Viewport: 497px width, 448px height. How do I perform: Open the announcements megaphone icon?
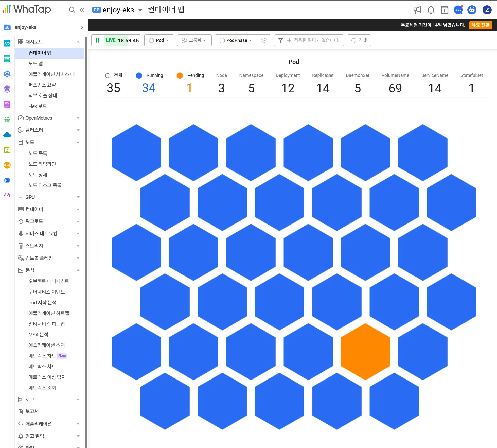tap(417, 10)
